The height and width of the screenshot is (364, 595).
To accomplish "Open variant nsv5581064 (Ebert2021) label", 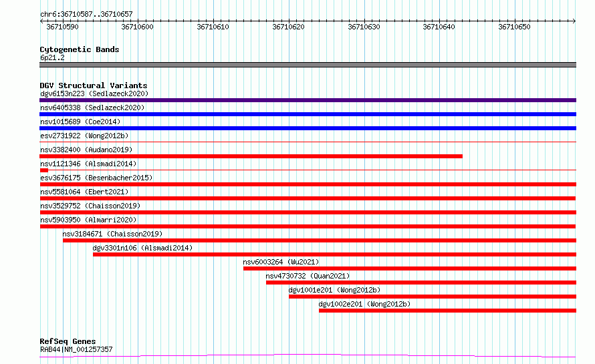I will 84,192.
